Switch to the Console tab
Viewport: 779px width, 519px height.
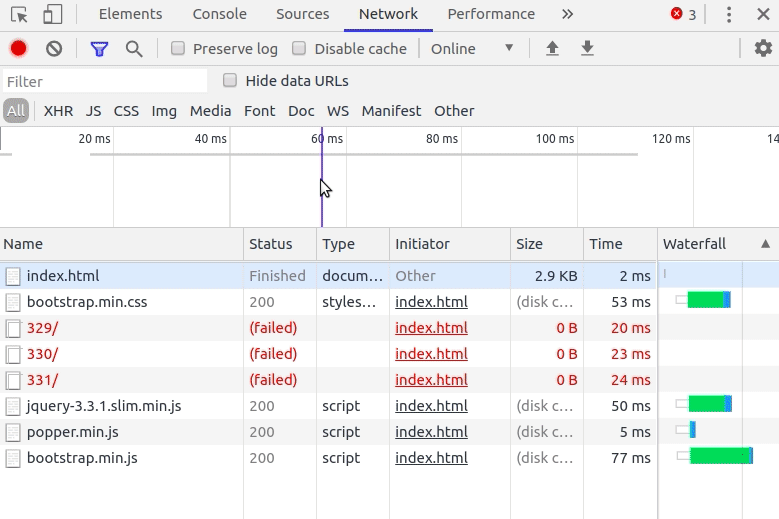(x=220, y=14)
